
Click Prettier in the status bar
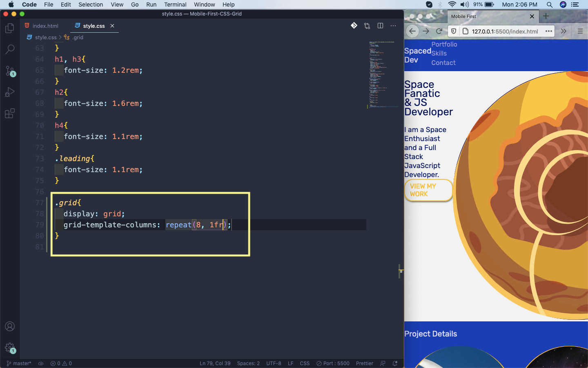(x=364, y=363)
